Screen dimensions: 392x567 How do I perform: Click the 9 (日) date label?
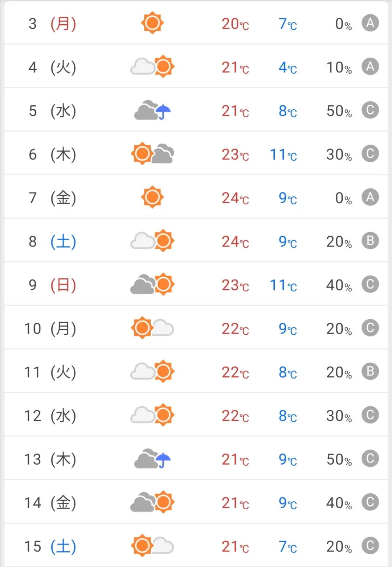52,285
